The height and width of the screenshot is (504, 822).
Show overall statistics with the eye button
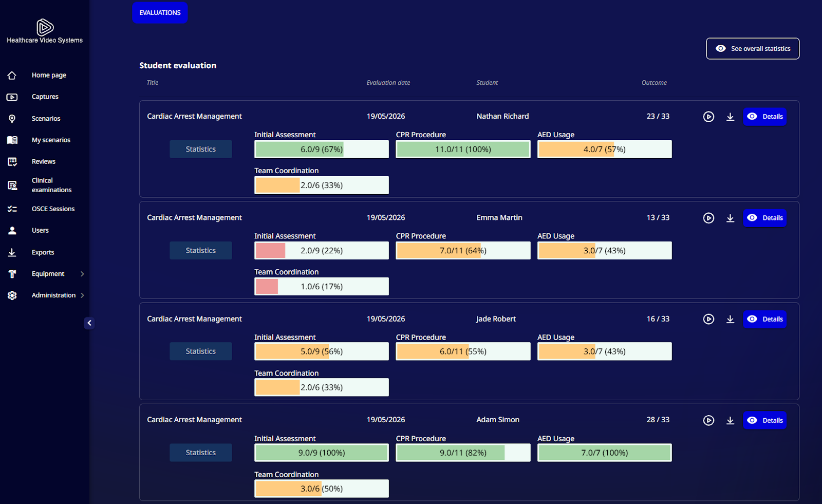pyautogui.click(x=753, y=49)
